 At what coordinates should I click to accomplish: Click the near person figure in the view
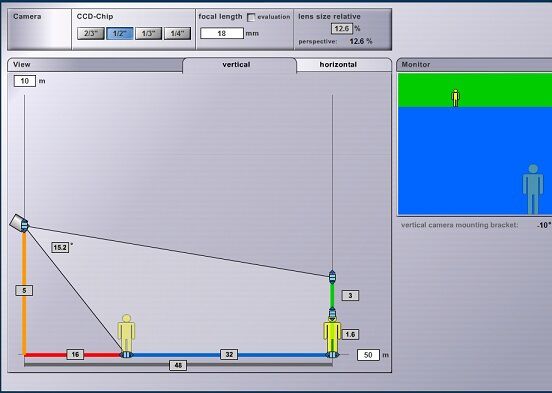tap(126, 333)
